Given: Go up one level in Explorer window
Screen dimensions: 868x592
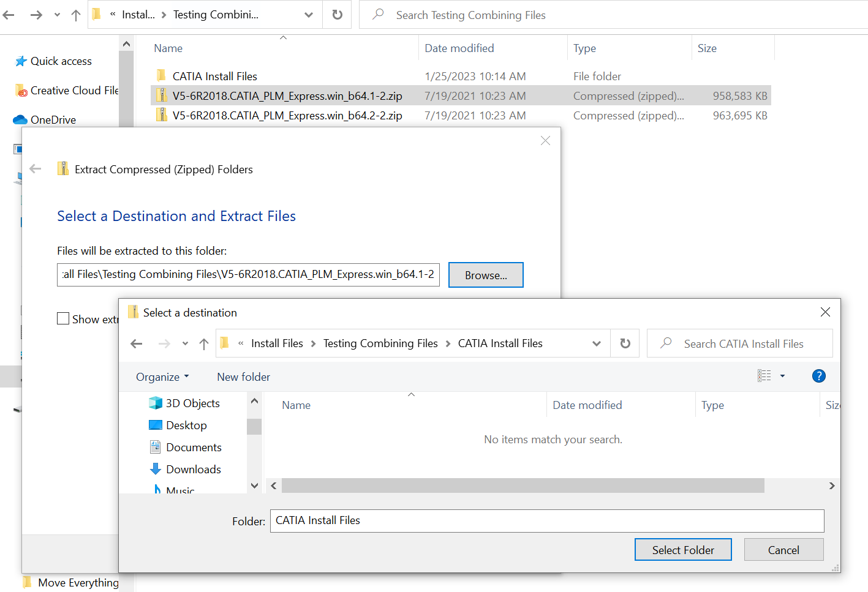Looking at the screenshot, I should pyautogui.click(x=76, y=15).
